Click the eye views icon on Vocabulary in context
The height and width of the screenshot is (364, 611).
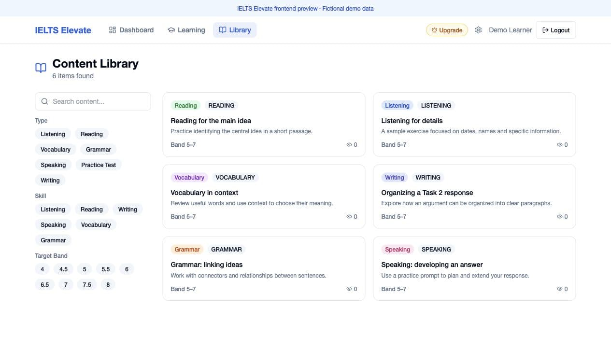coord(349,217)
